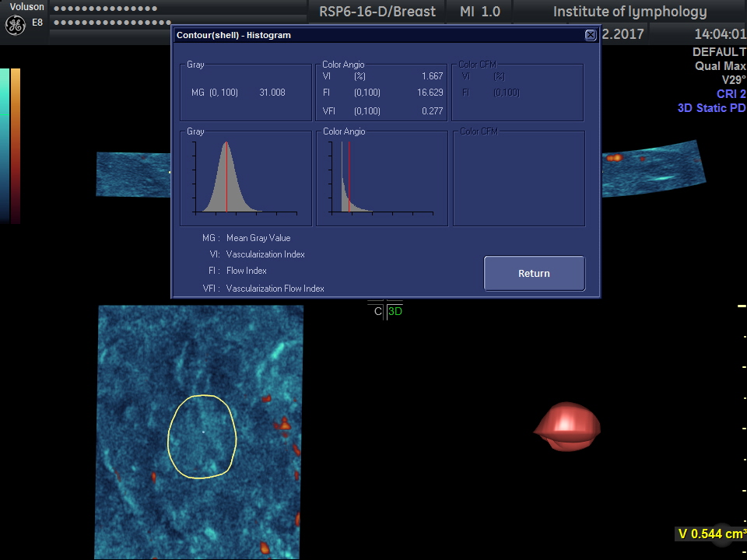The width and height of the screenshot is (747, 560).
Task: Click the MG mean gray value 31.008
Action: [272, 93]
